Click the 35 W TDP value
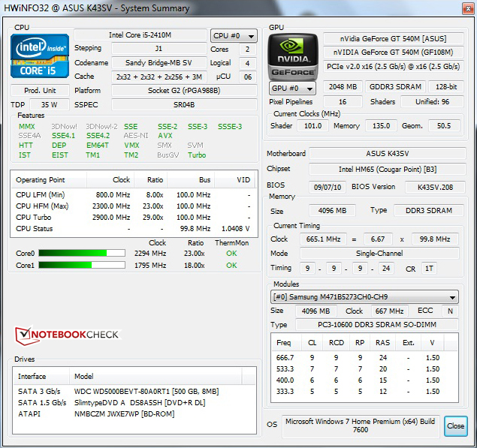Viewport: 477px width, 448px height. [x=50, y=105]
